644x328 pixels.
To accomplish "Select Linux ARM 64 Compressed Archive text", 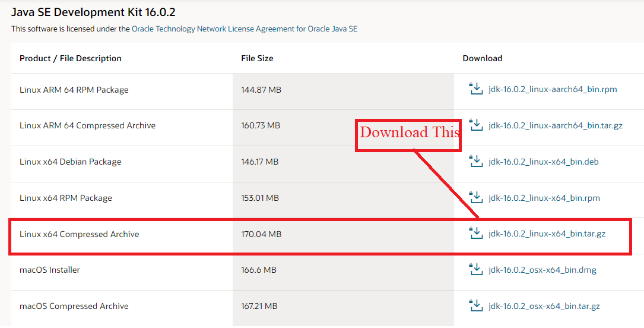I will tap(87, 126).
